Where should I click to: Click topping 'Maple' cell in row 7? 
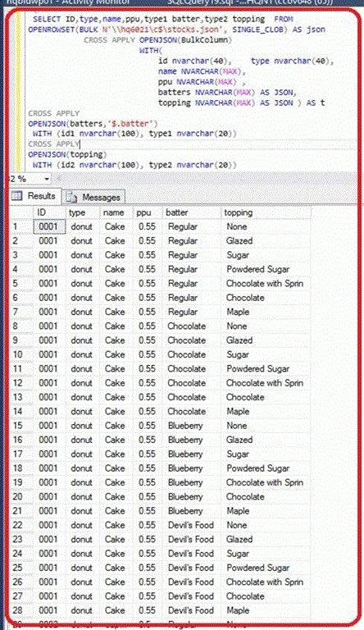[266, 312]
